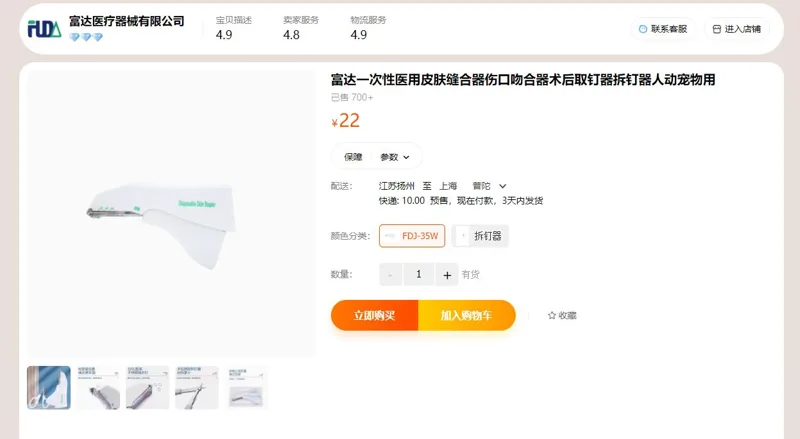Click the 快递: 10.00 shipping fee text

[x=402, y=201]
